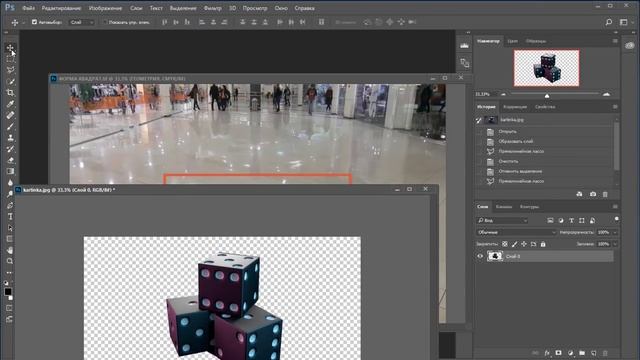Click the search icon in options bar

pos(609,22)
